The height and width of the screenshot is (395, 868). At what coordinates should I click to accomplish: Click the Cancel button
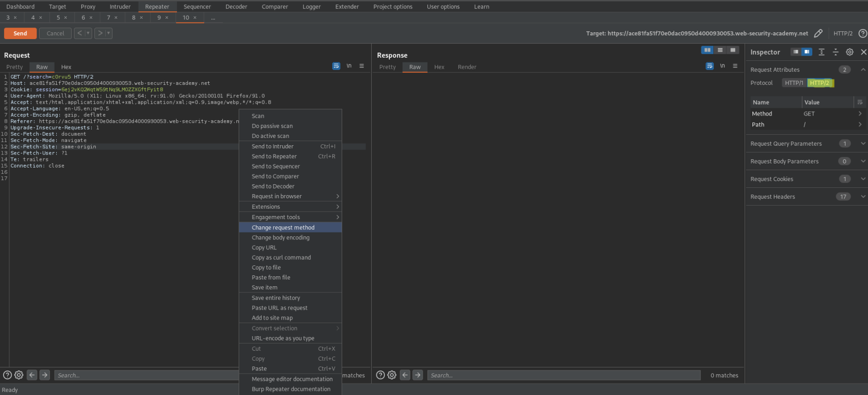click(55, 33)
